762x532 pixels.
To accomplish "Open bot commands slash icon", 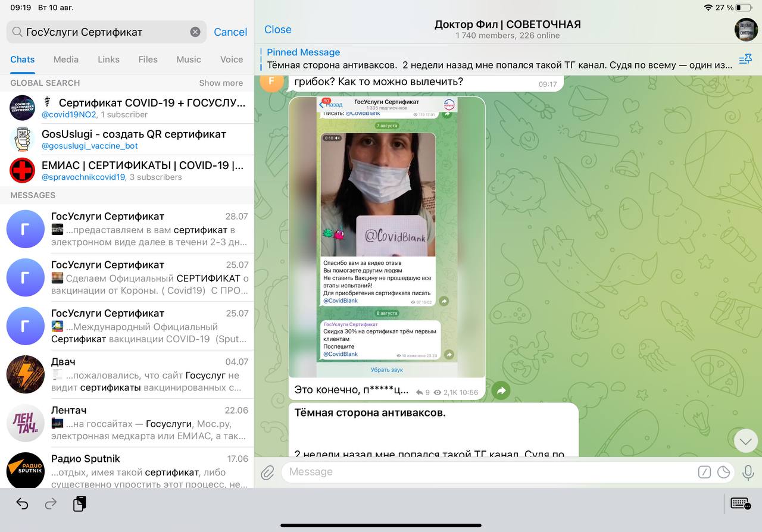I will 704,472.
